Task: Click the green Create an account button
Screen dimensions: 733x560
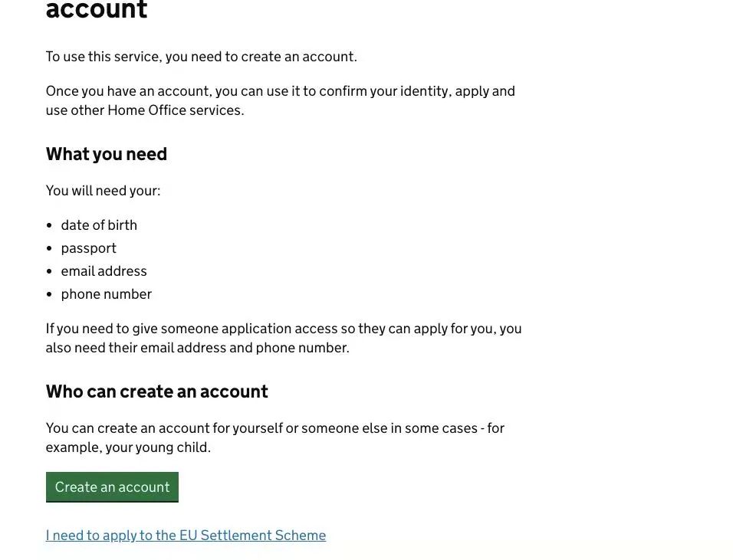Action: pos(112,487)
